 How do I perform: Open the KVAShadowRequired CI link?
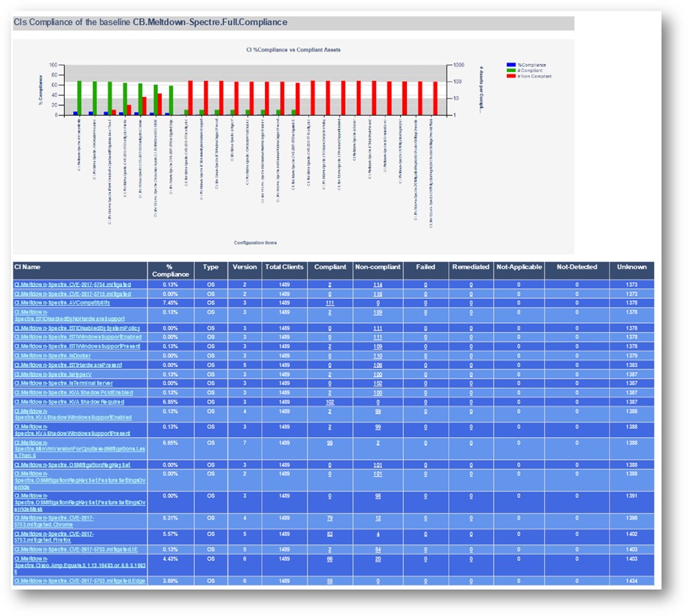click(x=69, y=402)
